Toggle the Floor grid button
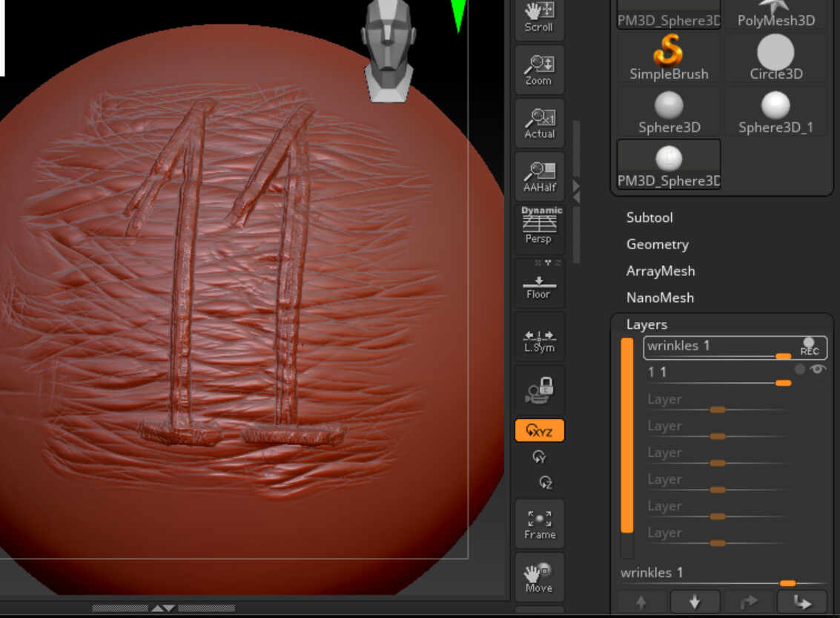 (539, 284)
